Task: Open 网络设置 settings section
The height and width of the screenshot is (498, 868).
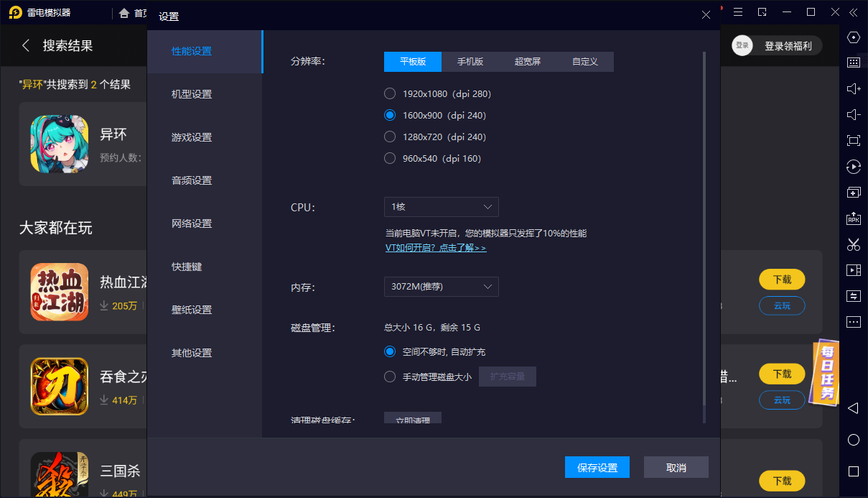Action: coord(205,224)
